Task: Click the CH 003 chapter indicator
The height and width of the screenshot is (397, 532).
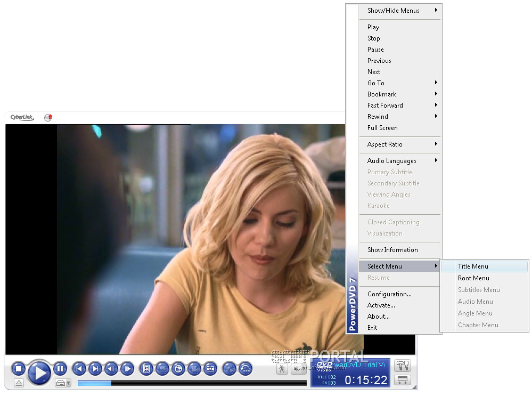Action: coord(329,383)
